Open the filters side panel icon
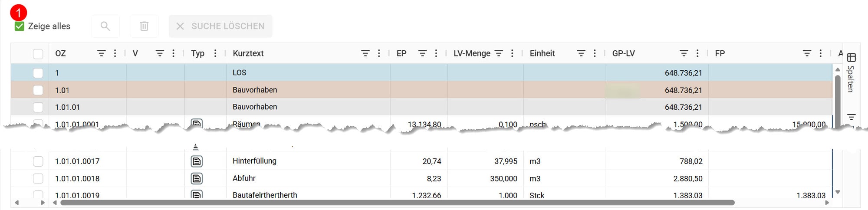The height and width of the screenshot is (210, 868). point(852,117)
